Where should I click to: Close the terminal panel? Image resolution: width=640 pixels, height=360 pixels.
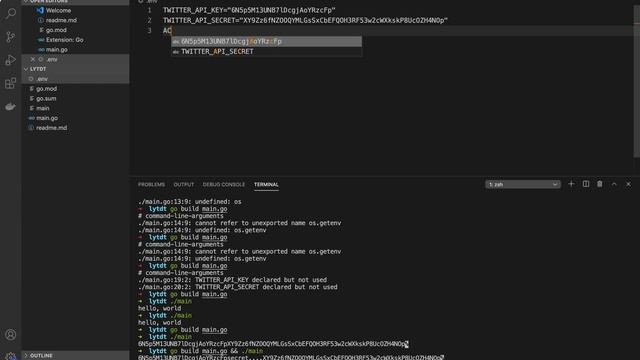click(628, 184)
